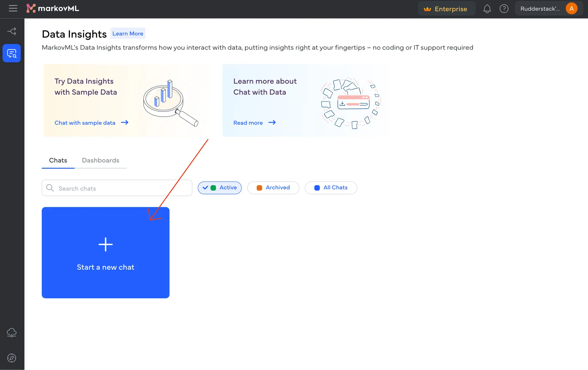
Task: Switch to the Dashboards tab
Action: 100,160
